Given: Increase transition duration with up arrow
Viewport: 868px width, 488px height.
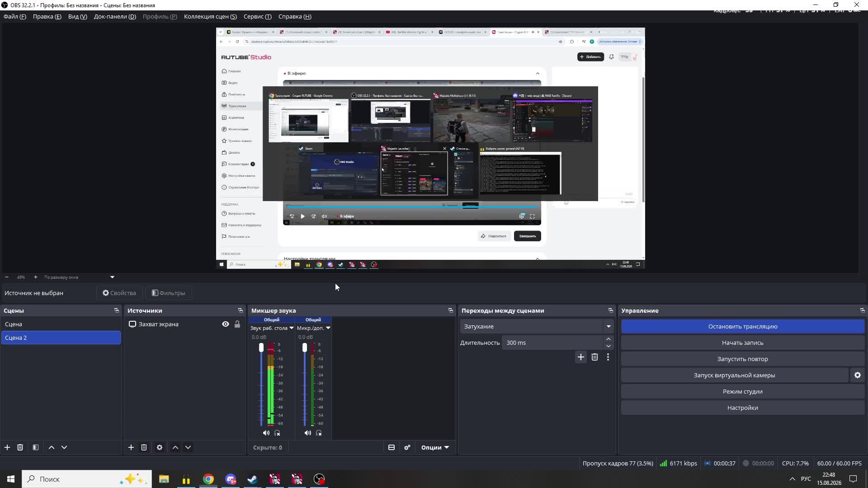Looking at the screenshot, I should coord(609,339).
